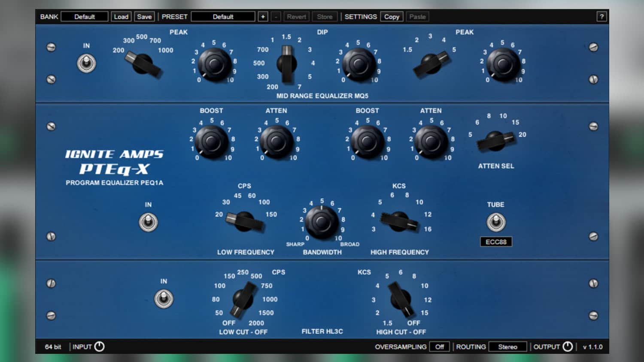Click the FILTER HL3C label
The image size is (644, 362).
pyautogui.click(x=322, y=331)
